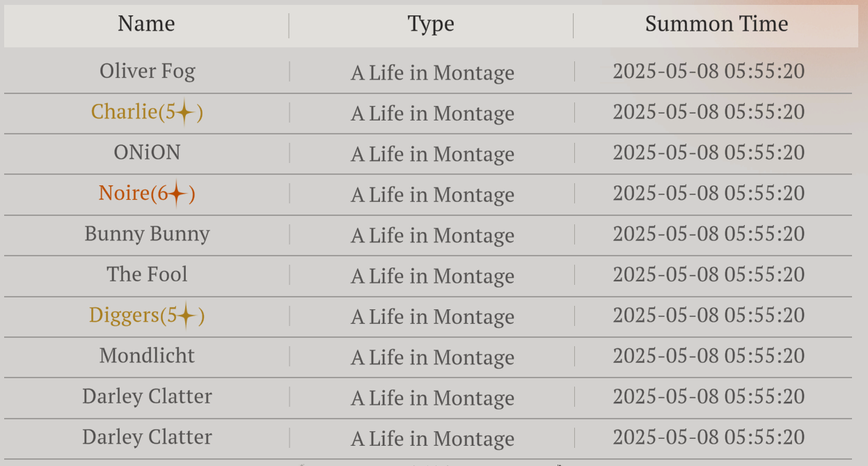The width and height of the screenshot is (868, 466).
Task: Click the gold star icon in Diggers(5
Action: (186, 316)
